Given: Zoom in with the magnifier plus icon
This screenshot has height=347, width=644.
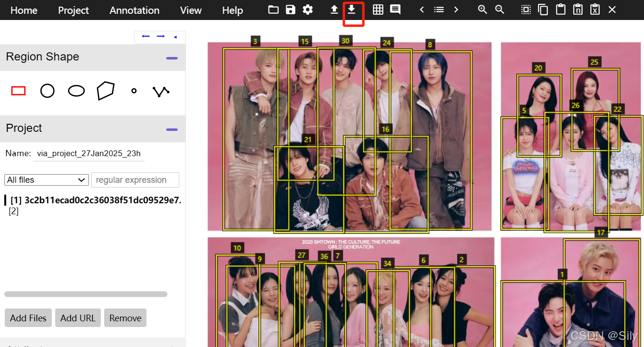Looking at the screenshot, I should coord(483,10).
